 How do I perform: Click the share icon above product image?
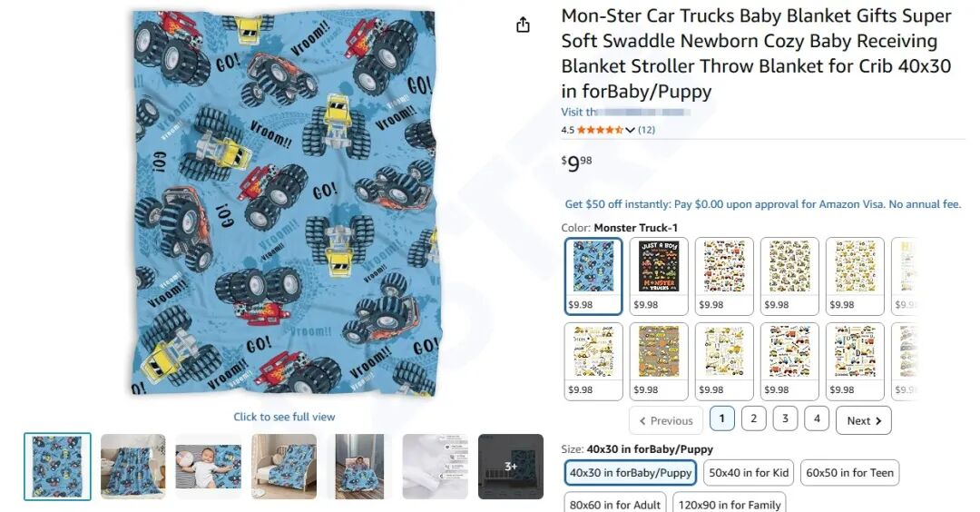[x=523, y=25]
